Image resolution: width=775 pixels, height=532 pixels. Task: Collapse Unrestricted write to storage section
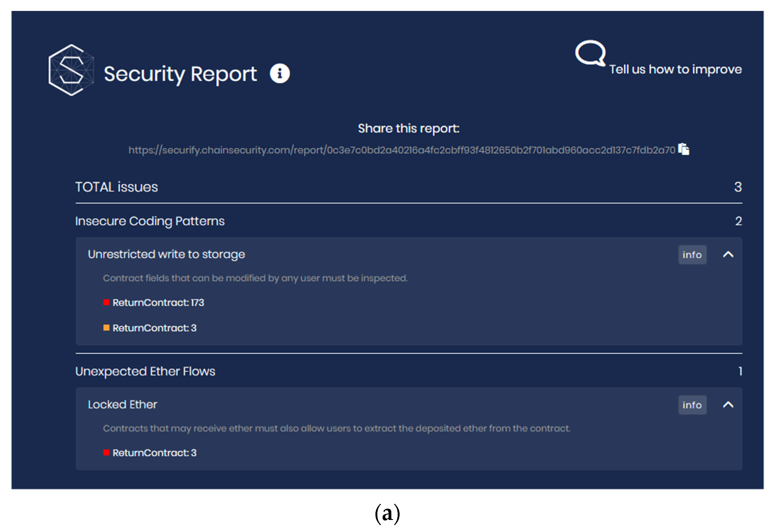(x=728, y=255)
